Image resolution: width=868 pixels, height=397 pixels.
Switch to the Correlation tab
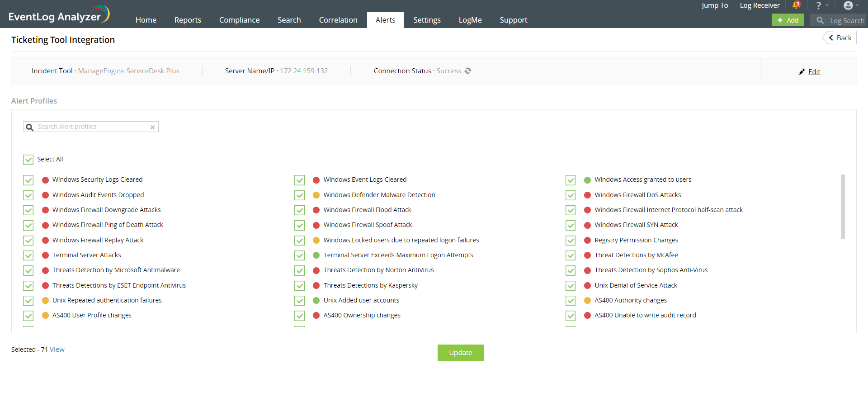[x=338, y=20]
